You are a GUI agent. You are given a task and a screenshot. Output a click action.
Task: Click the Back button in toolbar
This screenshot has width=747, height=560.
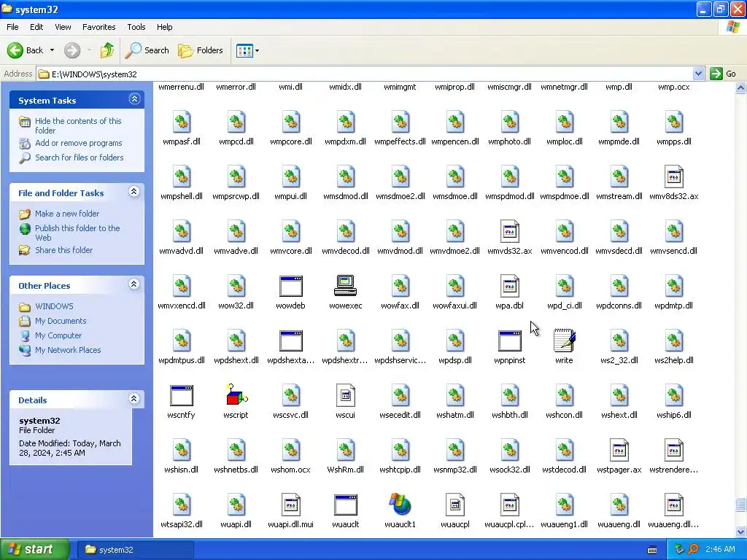click(25, 50)
